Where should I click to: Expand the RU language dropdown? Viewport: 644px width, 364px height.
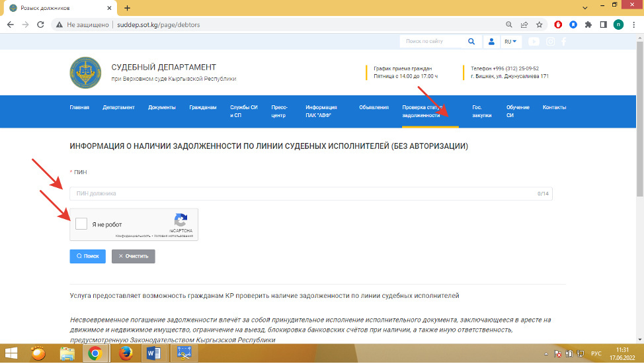(510, 41)
